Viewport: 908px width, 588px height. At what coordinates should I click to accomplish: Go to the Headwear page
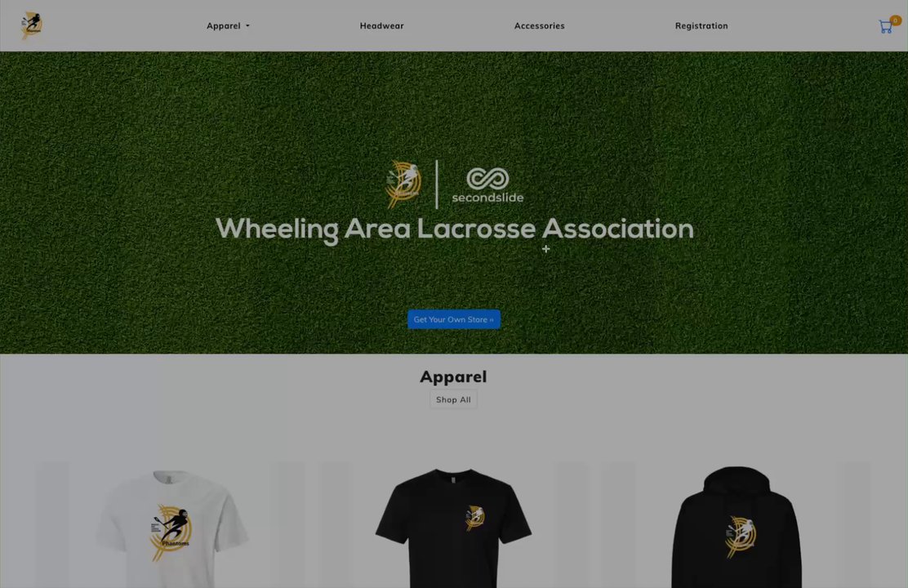pyautogui.click(x=381, y=26)
